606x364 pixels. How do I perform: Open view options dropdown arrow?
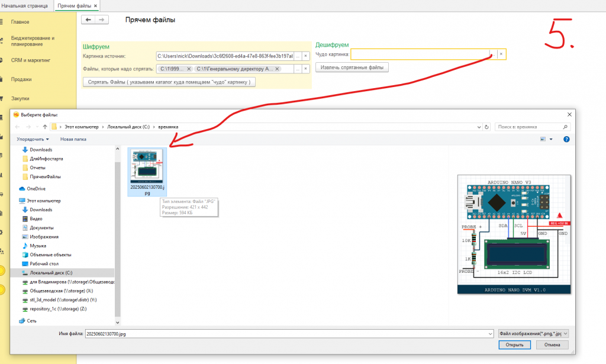[551, 139]
